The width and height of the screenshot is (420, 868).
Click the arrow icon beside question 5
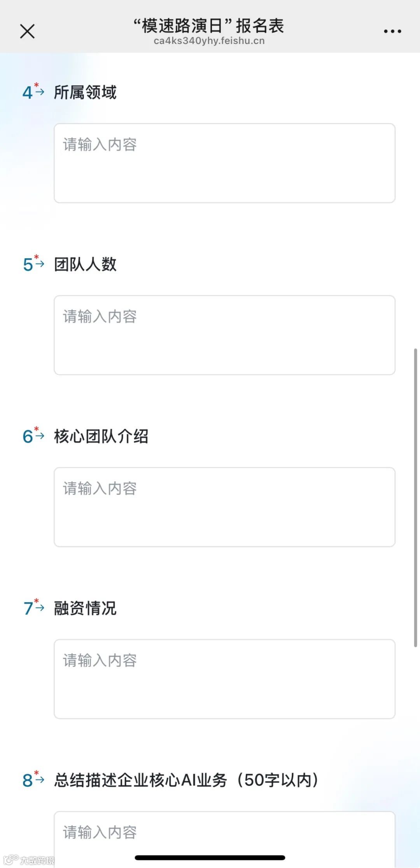[40, 264]
